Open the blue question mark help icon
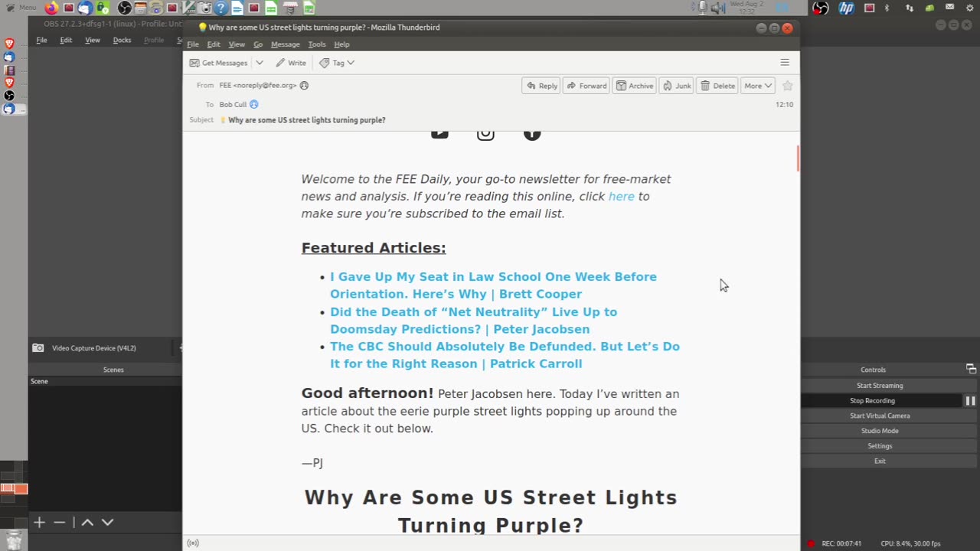Screen dimensions: 980x551 coord(220,8)
